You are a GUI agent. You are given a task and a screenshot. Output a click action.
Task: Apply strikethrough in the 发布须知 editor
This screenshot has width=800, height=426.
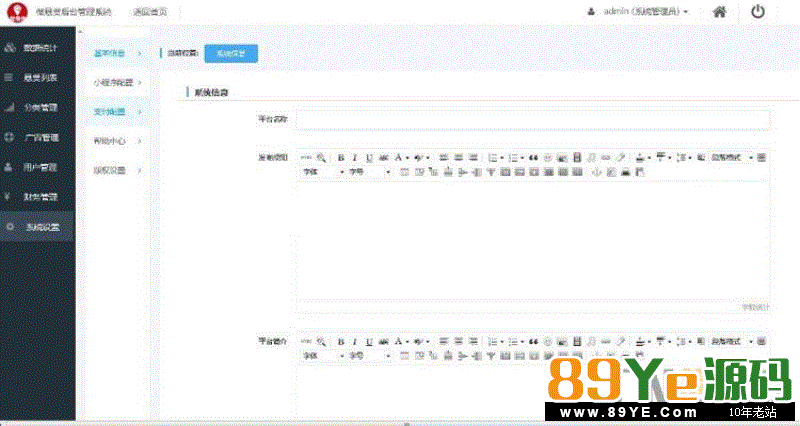pyautogui.click(x=384, y=158)
